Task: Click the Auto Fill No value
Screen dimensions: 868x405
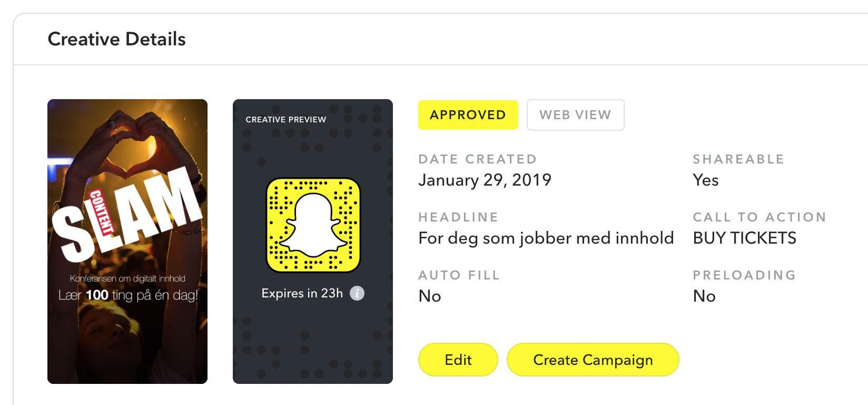Action: click(430, 296)
